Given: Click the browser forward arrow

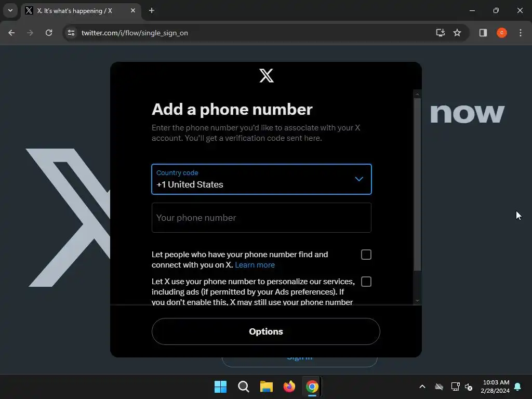Looking at the screenshot, I should pos(30,33).
